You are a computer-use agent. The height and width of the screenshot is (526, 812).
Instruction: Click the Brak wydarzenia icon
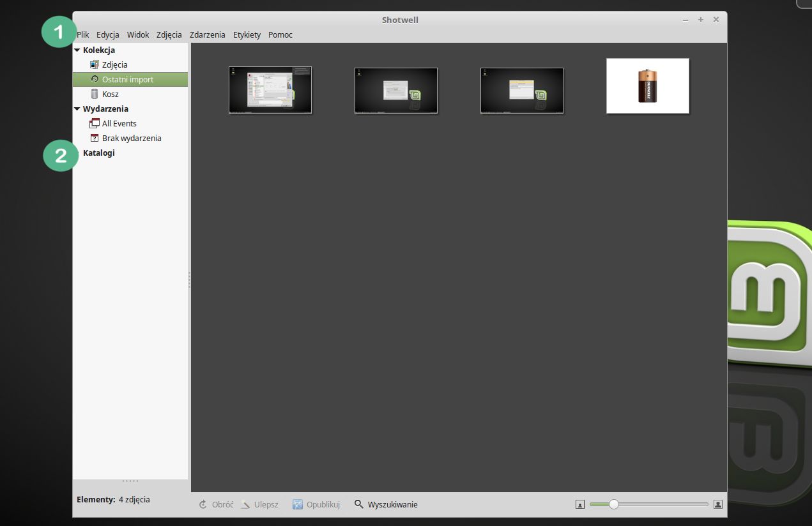tap(95, 138)
